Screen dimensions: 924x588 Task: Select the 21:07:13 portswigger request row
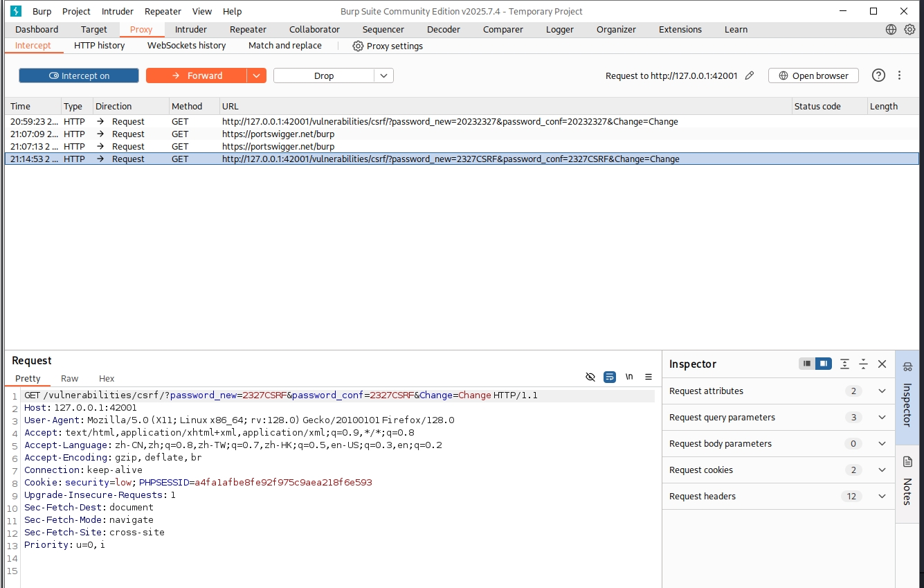[x=462, y=147]
